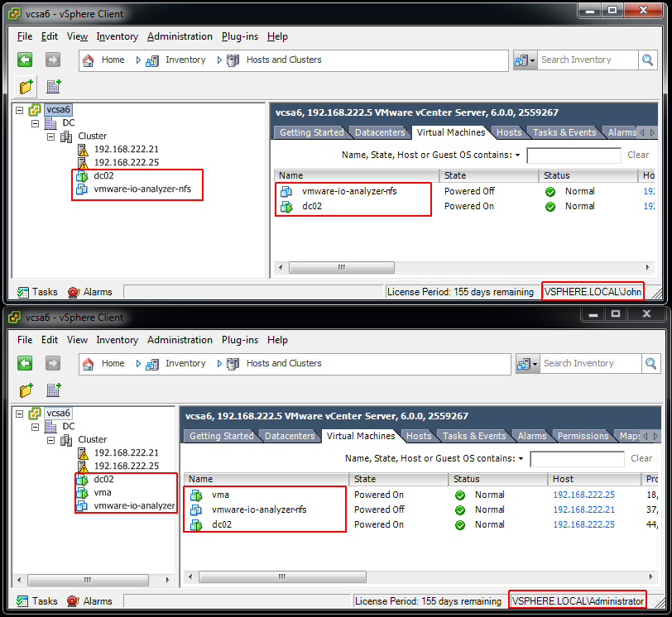Select host 192.168.222.21 in the top window tree
Viewport: 672px width, 617px height.
(x=126, y=150)
